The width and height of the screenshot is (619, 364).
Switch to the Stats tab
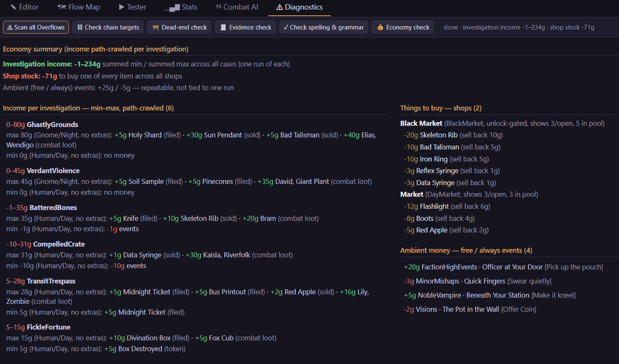(181, 7)
